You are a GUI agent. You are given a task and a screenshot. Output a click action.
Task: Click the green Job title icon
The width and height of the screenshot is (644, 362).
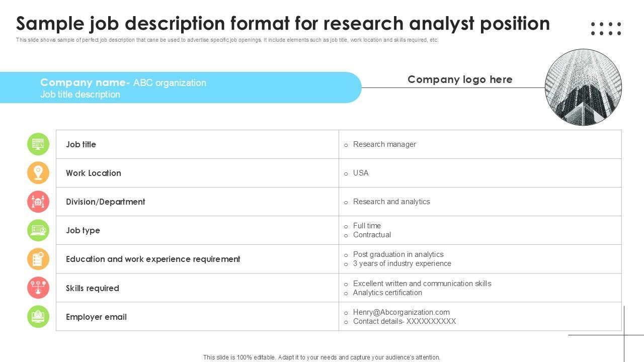(38, 144)
